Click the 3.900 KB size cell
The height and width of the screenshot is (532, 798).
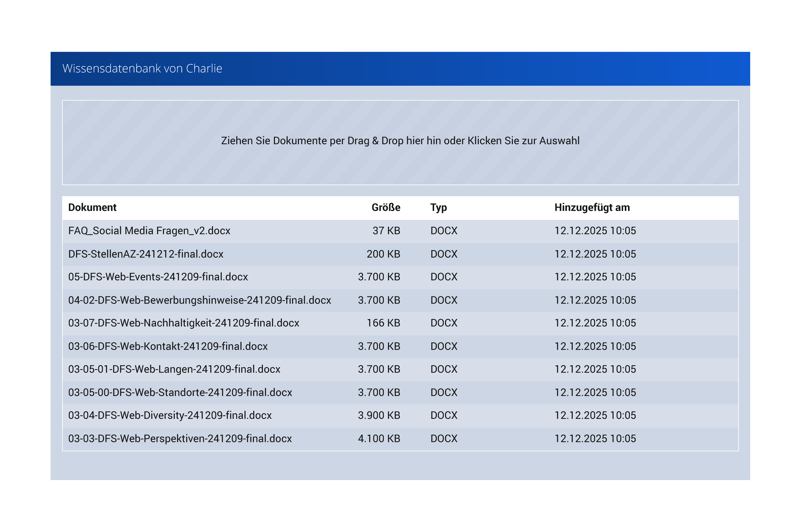click(x=379, y=415)
